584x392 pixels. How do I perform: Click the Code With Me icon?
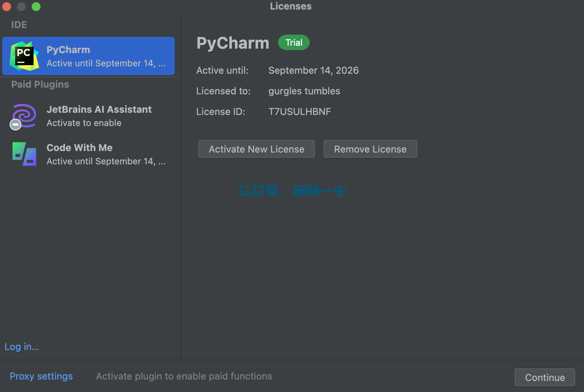[x=24, y=154]
